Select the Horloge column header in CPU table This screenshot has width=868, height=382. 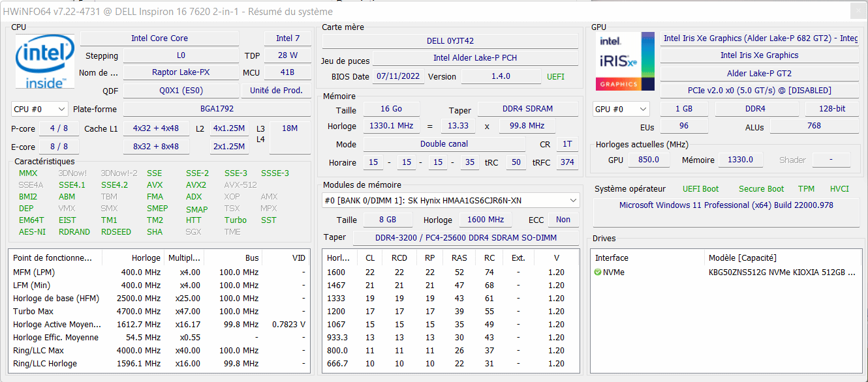[x=146, y=258]
